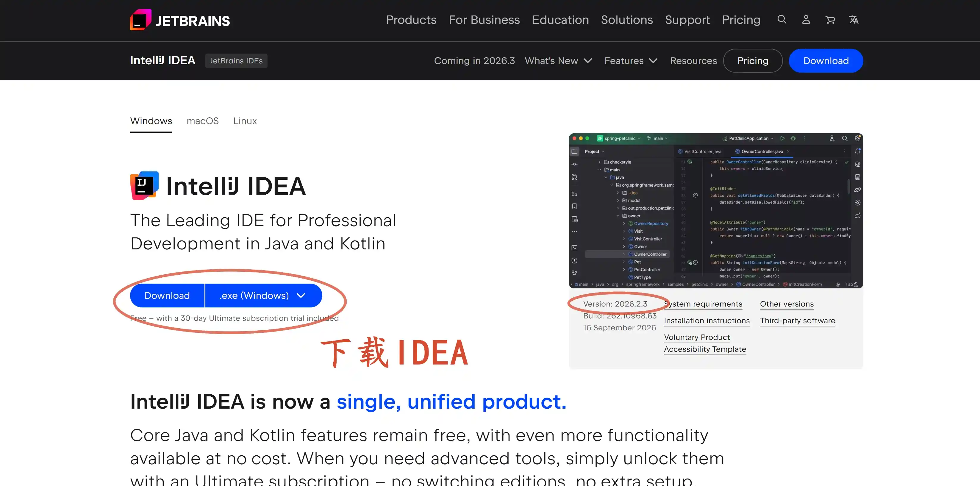The width and height of the screenshot is (980, 486).
Task: Open the For Business menu
Action: tap(484, 20)
